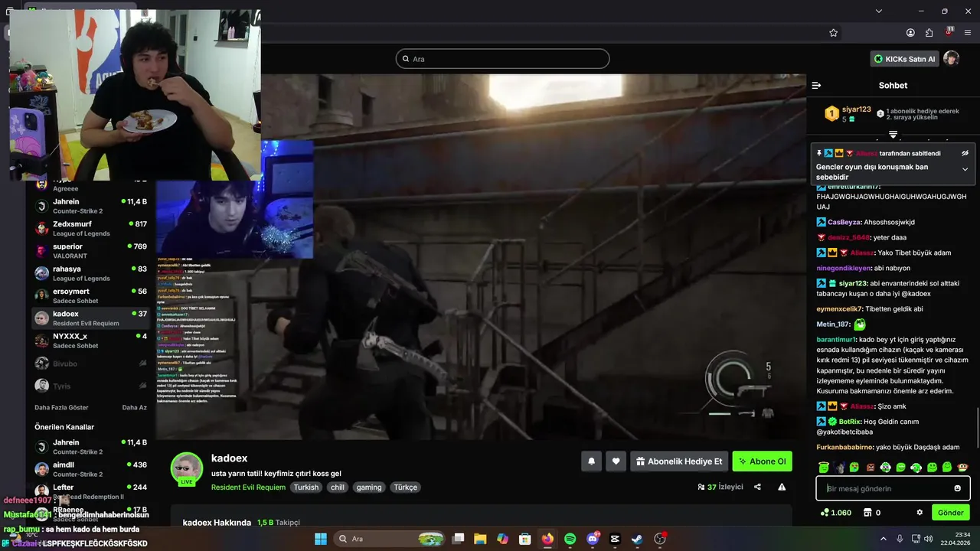The width and height of the screenshot is (980, 551).
Task: Collapse chat with the Sohbet arrow icon
Action: [x=816, y=86]
